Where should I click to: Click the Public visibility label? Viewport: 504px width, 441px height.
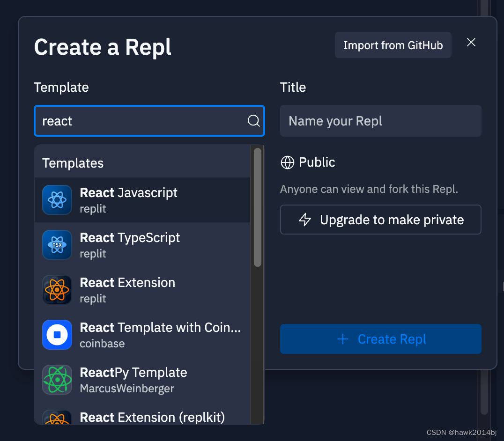click(x=317, y=162)
